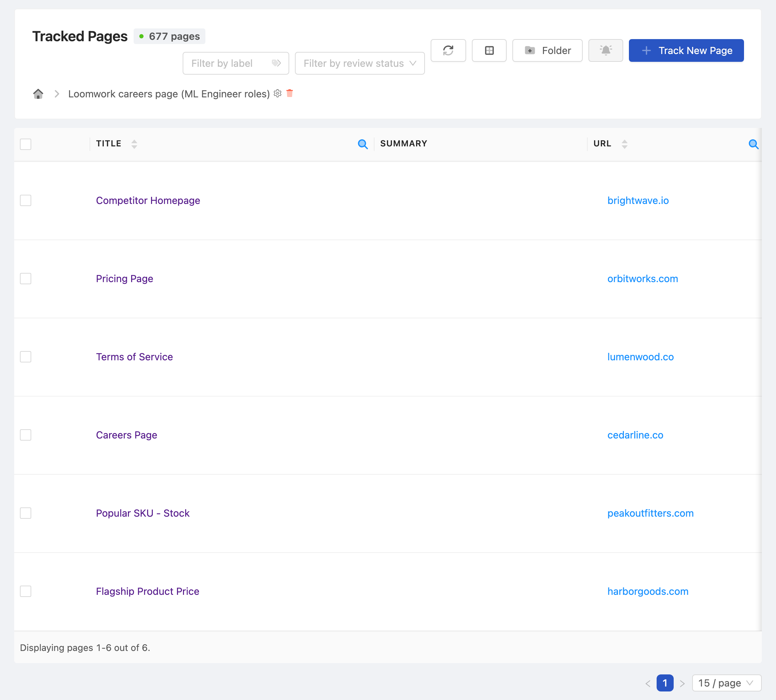Click the Summary column header
The width and height of the screenshot is (776, 700).
click(404, 144)
